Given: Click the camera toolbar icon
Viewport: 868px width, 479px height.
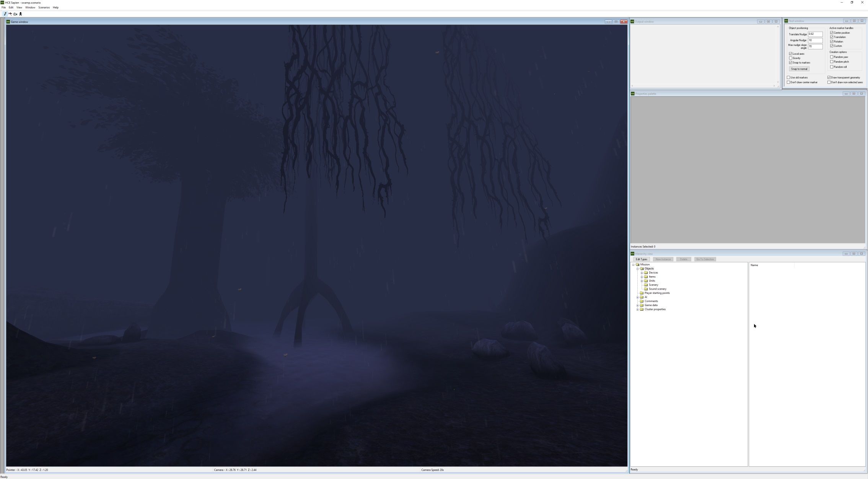Looking at the screenshot, I should point(15,14).
